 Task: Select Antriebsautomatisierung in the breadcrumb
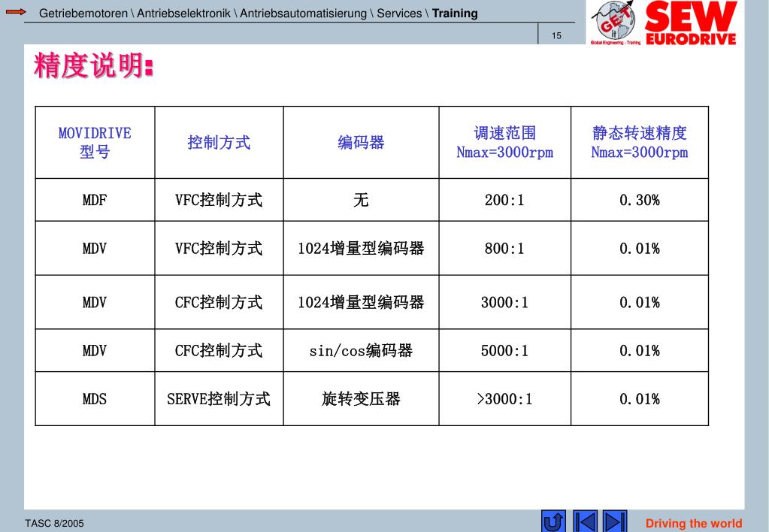pos(303,14)
